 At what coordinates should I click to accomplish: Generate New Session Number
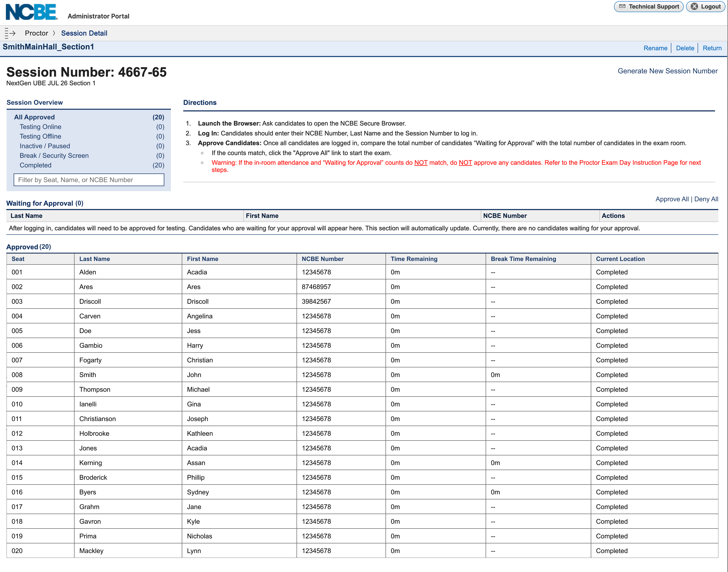point(667,71)
